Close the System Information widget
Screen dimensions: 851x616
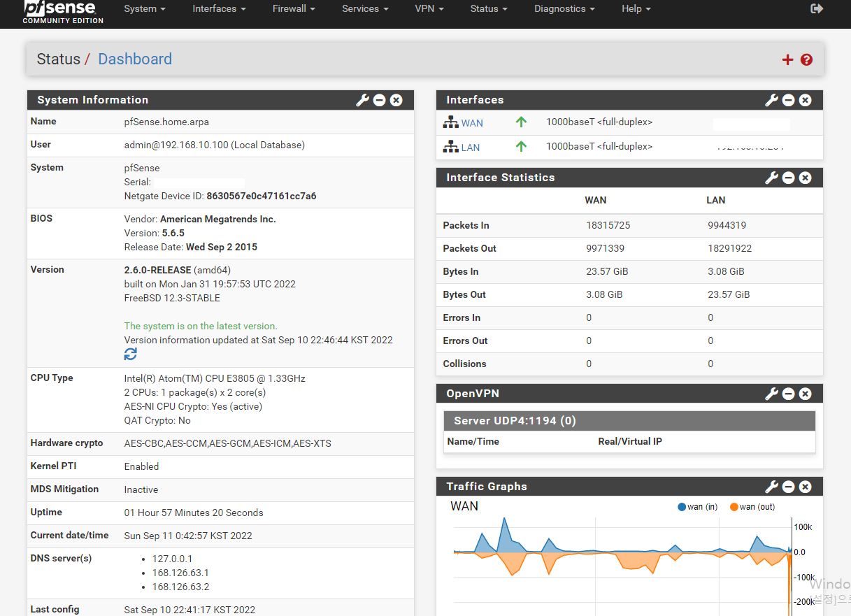396,100
